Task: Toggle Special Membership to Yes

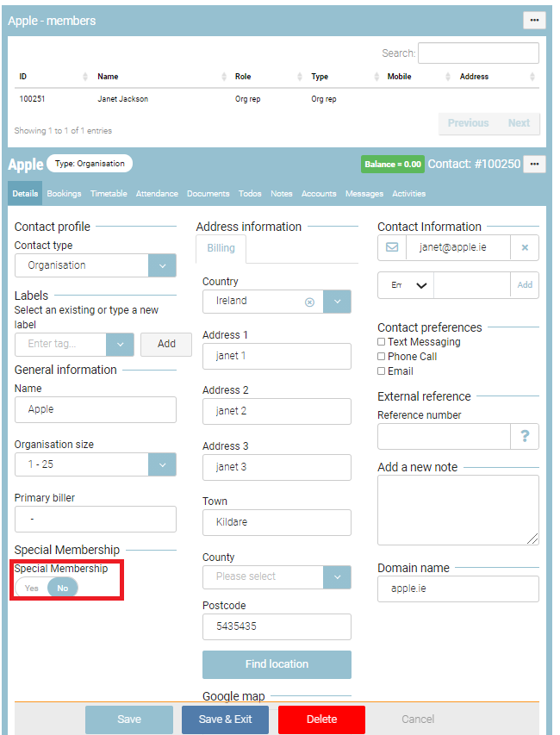Action: point(32,589)
